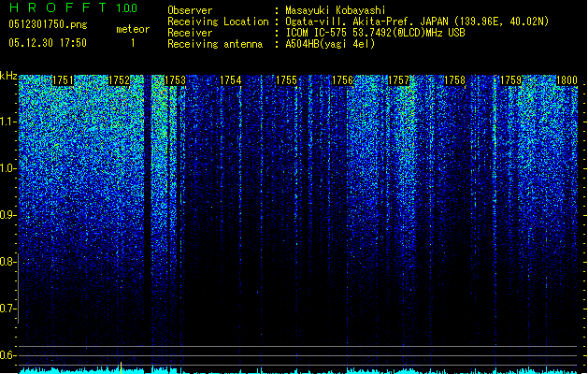Click the 0.6 frequency axis label
Screen dimensions: 588x374
pos(7,355)
